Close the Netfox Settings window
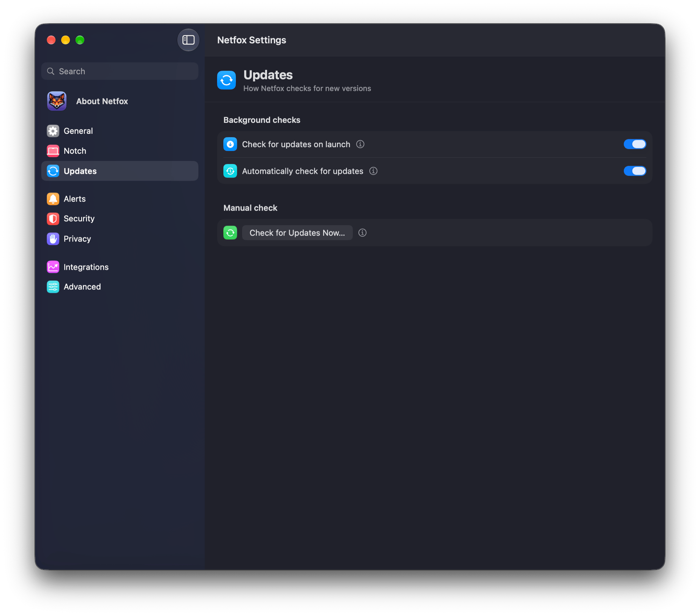 tap(51, 40)
